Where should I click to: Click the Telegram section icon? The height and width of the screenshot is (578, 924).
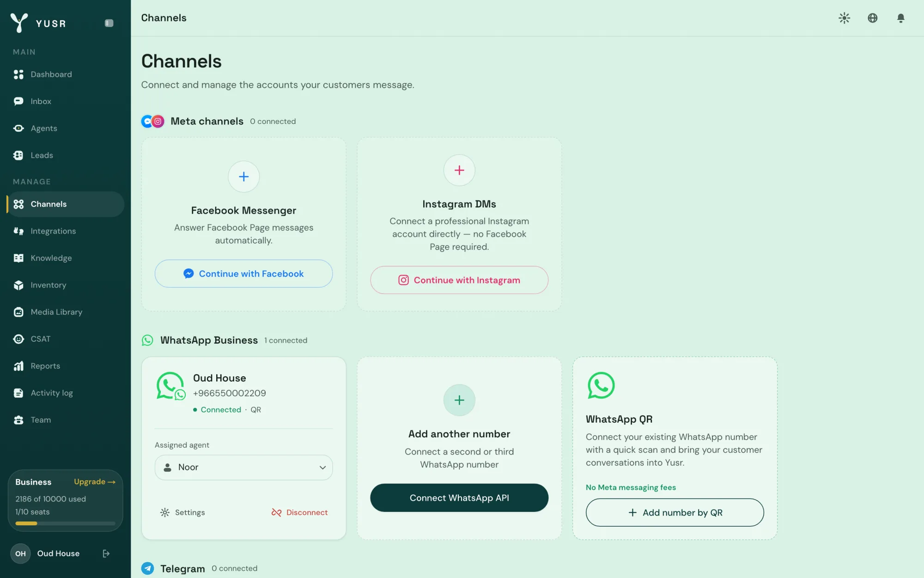tap(147, 568)
